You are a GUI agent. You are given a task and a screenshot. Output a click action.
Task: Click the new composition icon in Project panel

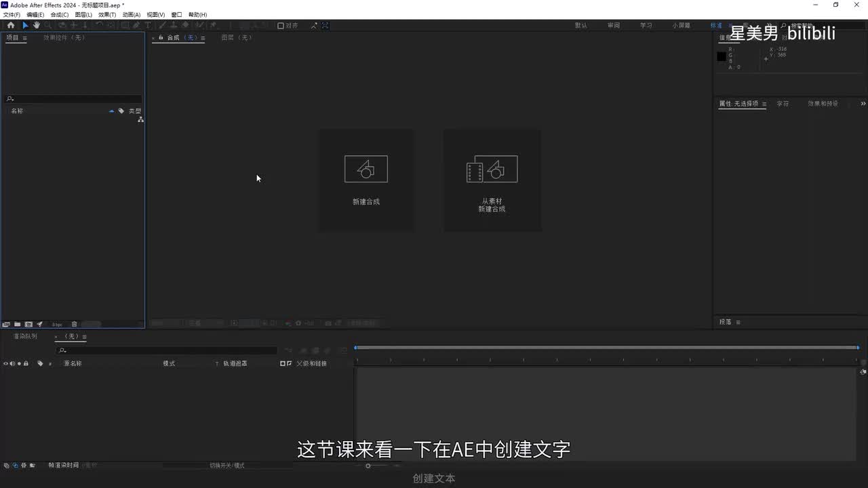(x=28, y=324)
